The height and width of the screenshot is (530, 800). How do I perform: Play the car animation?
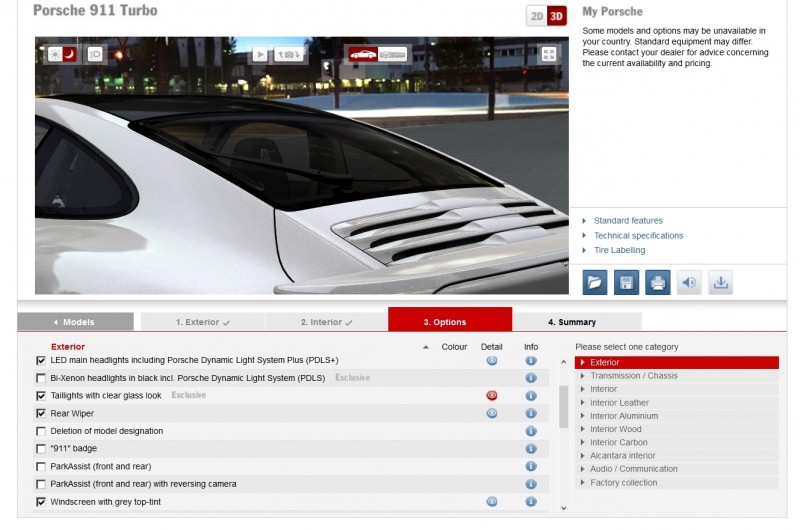[260, 54]
